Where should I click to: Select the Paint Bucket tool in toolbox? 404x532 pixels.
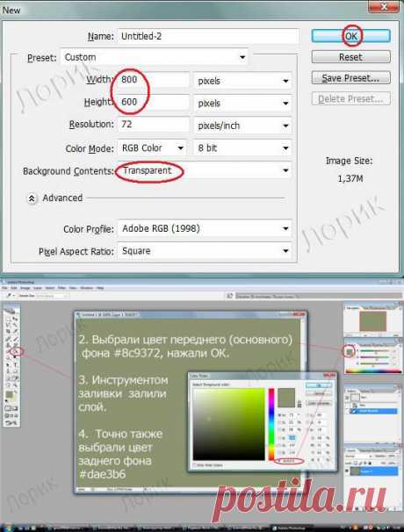[x=15, y=351]
